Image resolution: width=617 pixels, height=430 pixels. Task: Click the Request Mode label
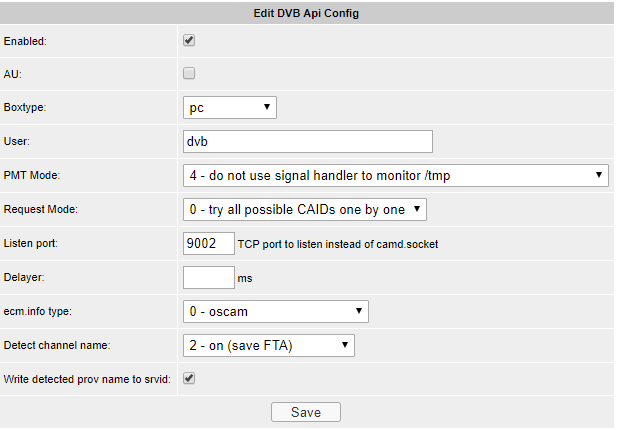41,209
